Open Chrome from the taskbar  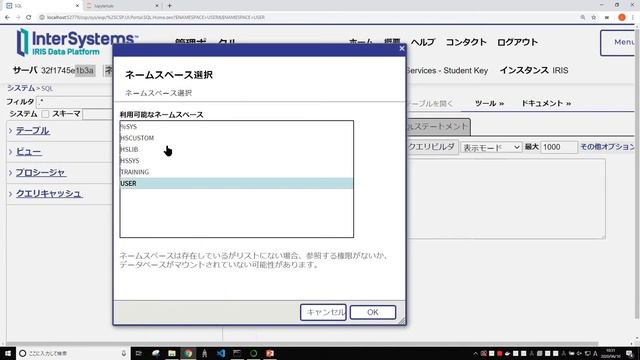[188, 353]
